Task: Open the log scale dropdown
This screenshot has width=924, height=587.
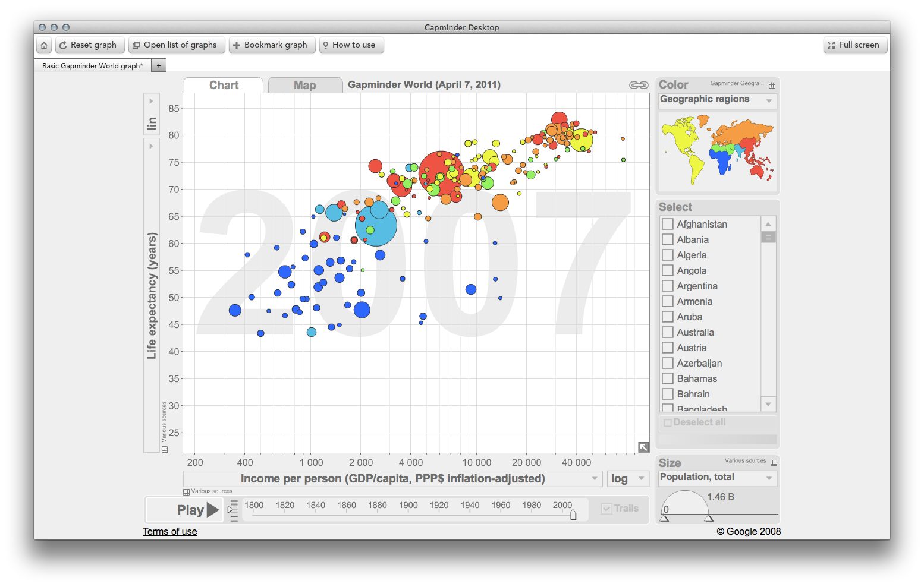Action: 628,479
